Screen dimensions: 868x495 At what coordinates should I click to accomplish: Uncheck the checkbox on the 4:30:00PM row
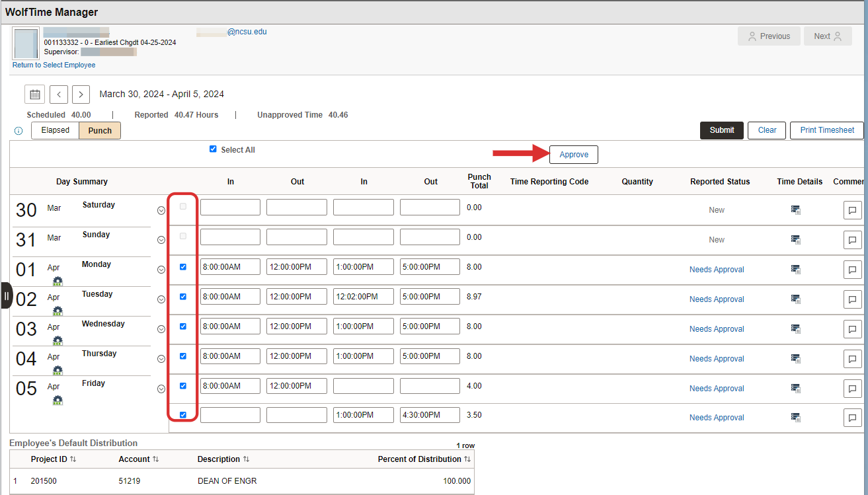pos(183,415)
